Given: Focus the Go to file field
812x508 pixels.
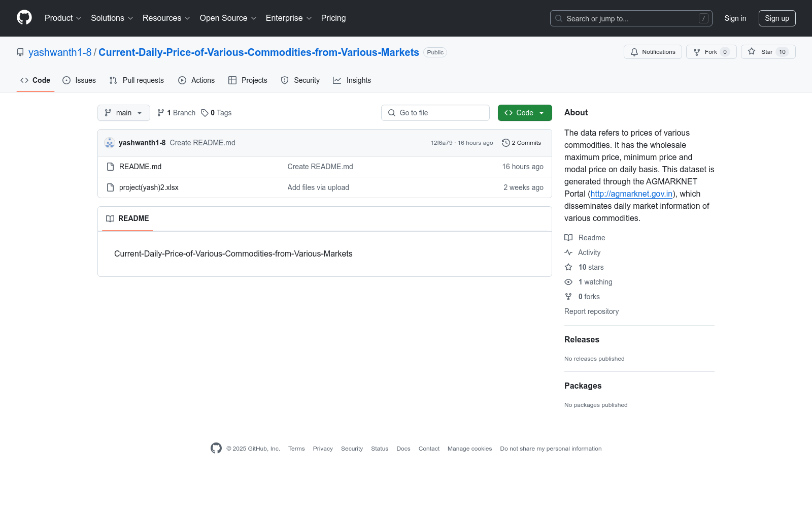Looking at the screenshot, I should coord(435,113).
